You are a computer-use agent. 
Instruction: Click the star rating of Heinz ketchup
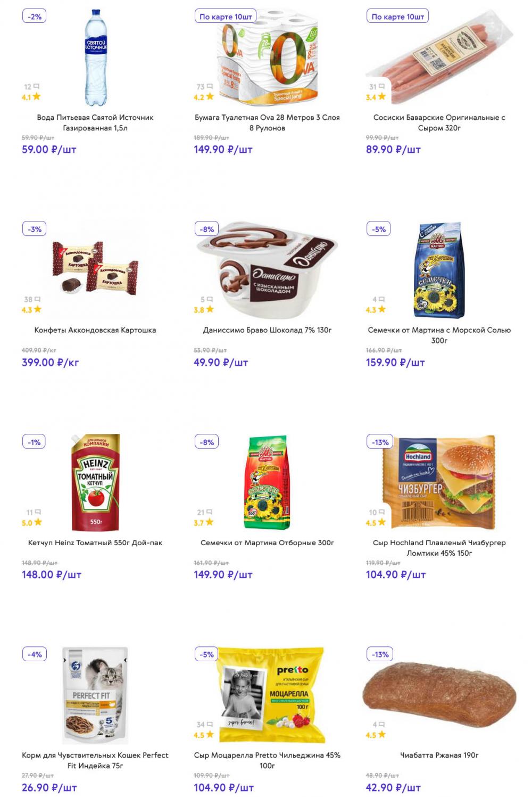(x=38, y=522)
